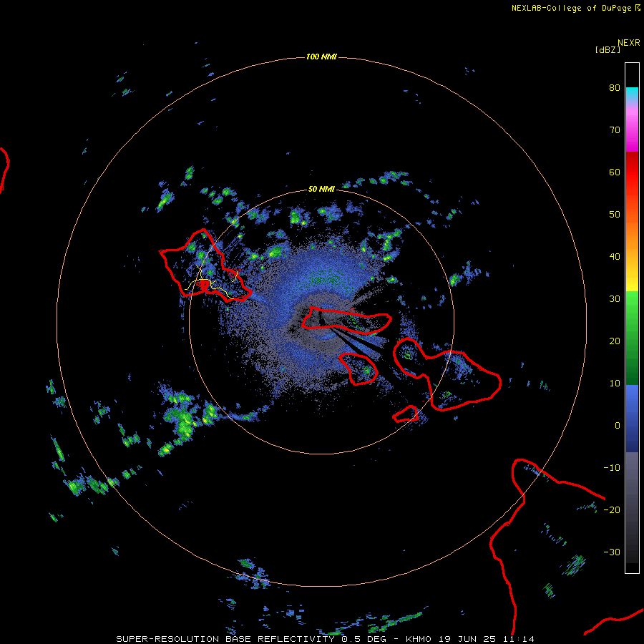Click the NEXLAB-College of DuPage watermark text

pos(576,8)
